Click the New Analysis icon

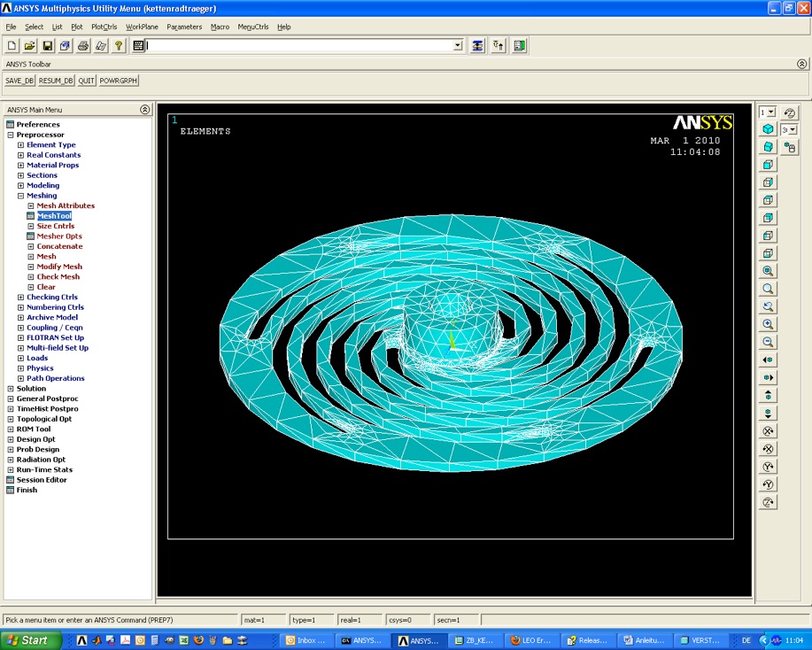12,46
